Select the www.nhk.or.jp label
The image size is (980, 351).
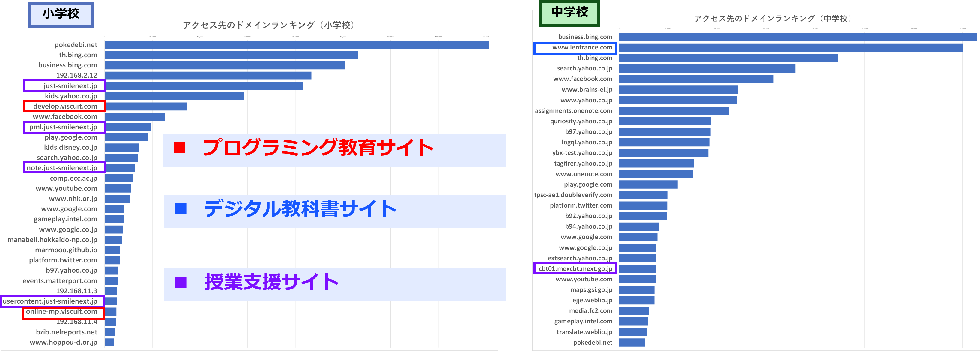(x=73, y=199)
